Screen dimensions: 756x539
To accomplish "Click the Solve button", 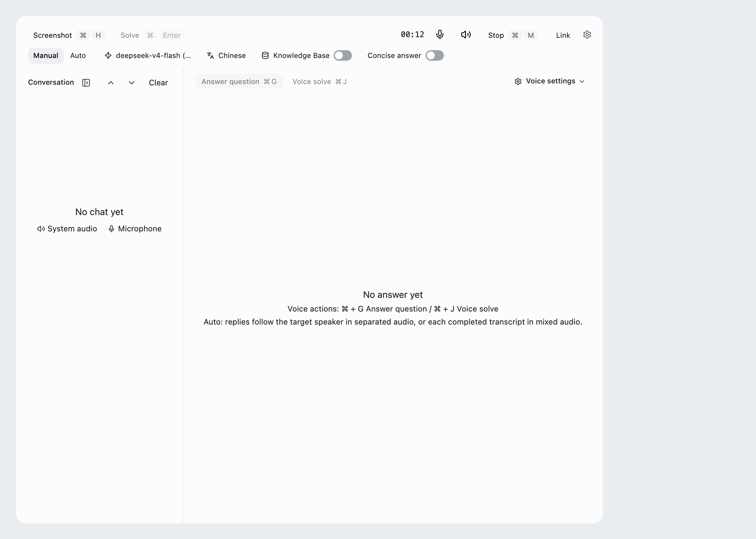I will 152,35.
